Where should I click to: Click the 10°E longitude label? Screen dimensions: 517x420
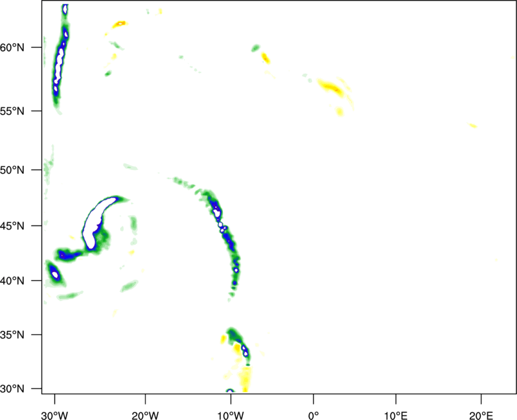click(x=396, y=415)
